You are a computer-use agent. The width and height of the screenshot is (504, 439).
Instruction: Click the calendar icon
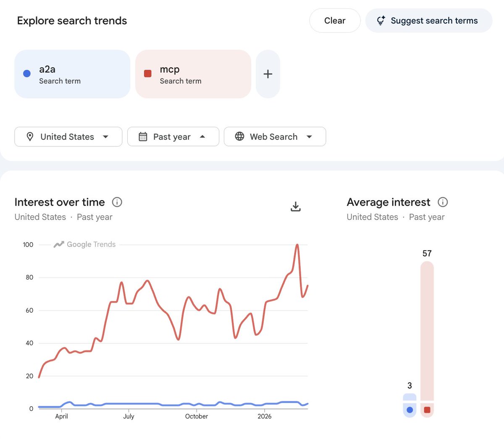pyautogui.click(x=143, y=137)
